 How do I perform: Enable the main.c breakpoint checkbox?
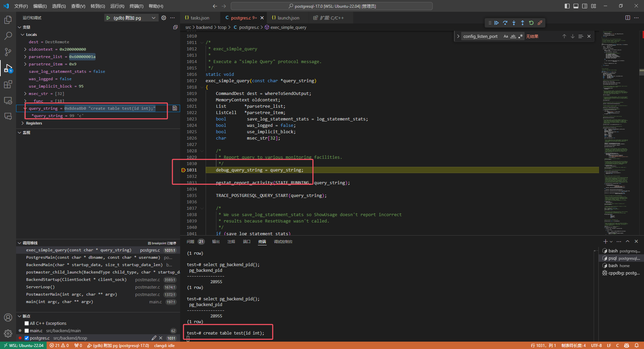coord(26,331)
